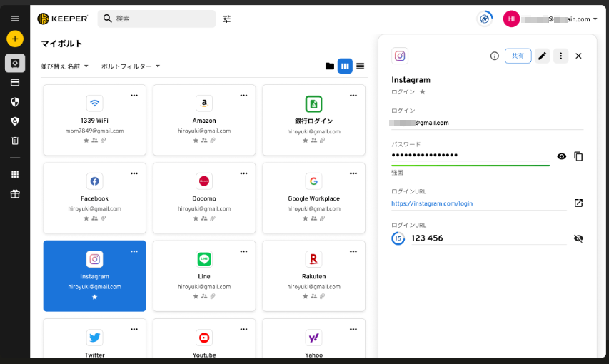Open the hamburger menu in sidebar

15,19
